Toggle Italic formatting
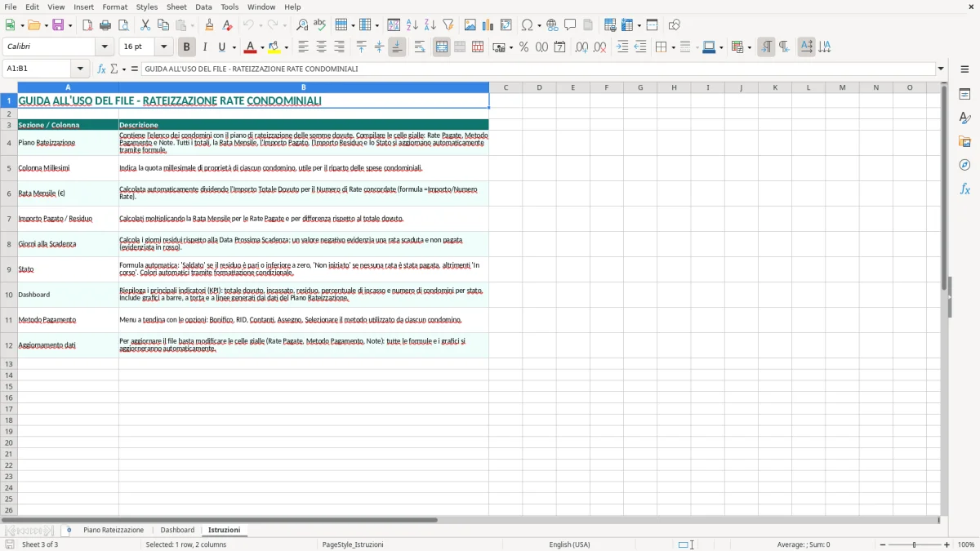This screenshot has width=980, height=551. (205, 47)
